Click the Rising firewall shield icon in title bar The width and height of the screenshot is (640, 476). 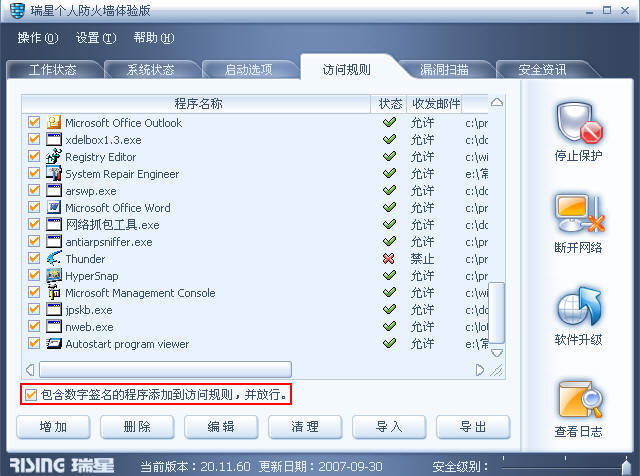17,10
